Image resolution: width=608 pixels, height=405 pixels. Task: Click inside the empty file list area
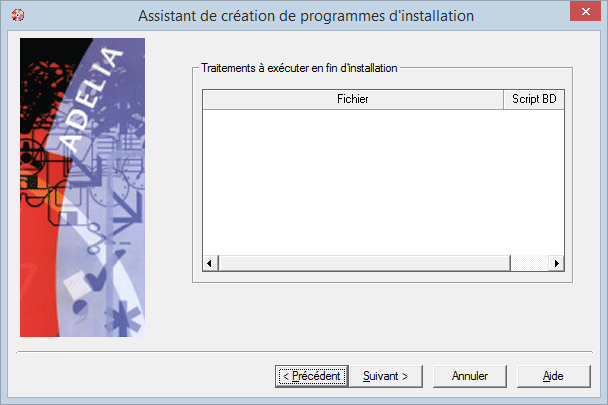(x=383, y=182)
